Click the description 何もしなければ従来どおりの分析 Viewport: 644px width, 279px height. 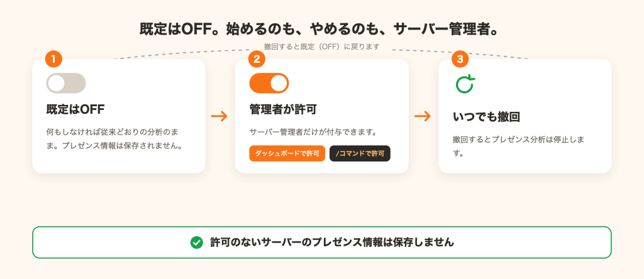pos(114,139)
